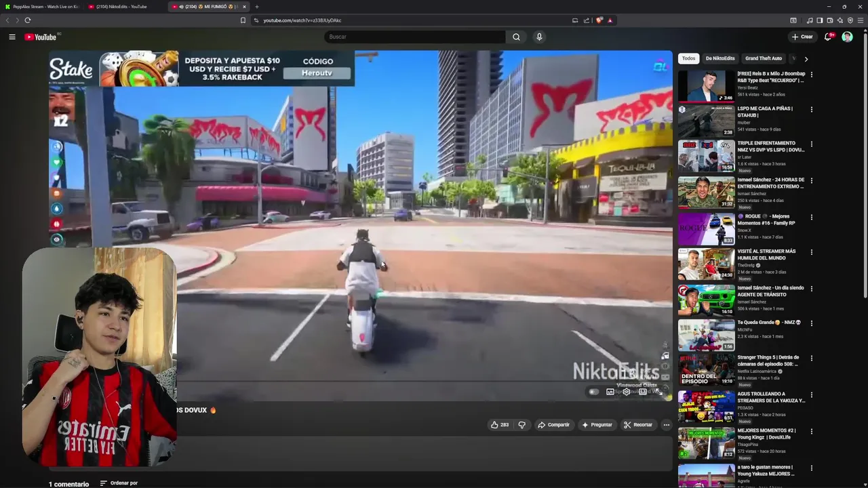Click the search magnifier button
The height and width of the screenshot is (488, 868).
pyautogui.click(x=516, y=37)
